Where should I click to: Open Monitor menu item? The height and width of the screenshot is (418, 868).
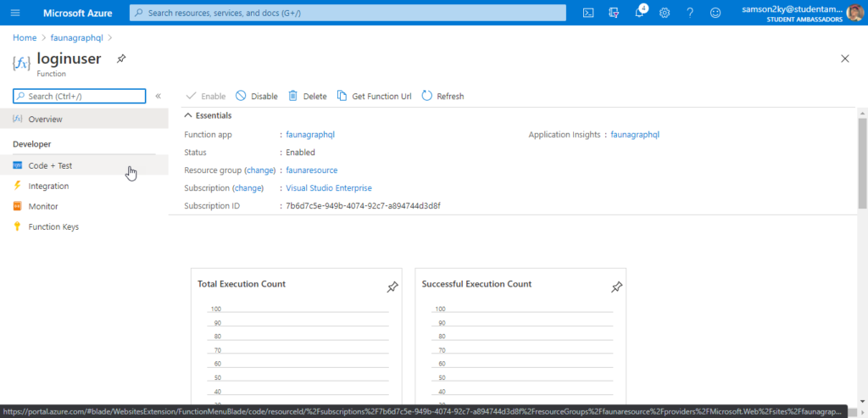(x=84, y=207)
